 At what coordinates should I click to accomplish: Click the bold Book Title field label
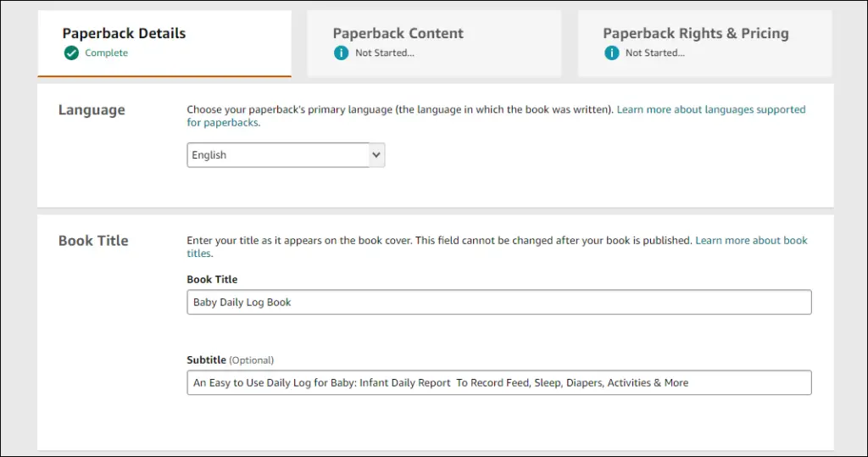click(212, 280)
